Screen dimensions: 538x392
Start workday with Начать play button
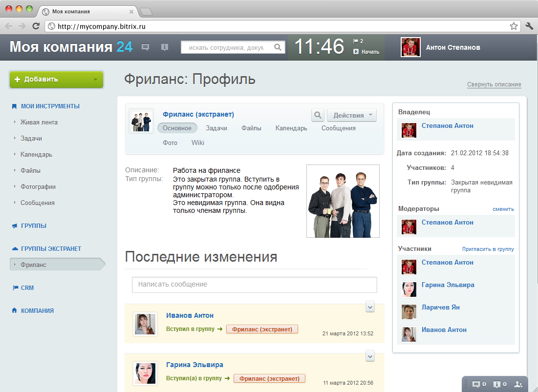tap(366, 52)
